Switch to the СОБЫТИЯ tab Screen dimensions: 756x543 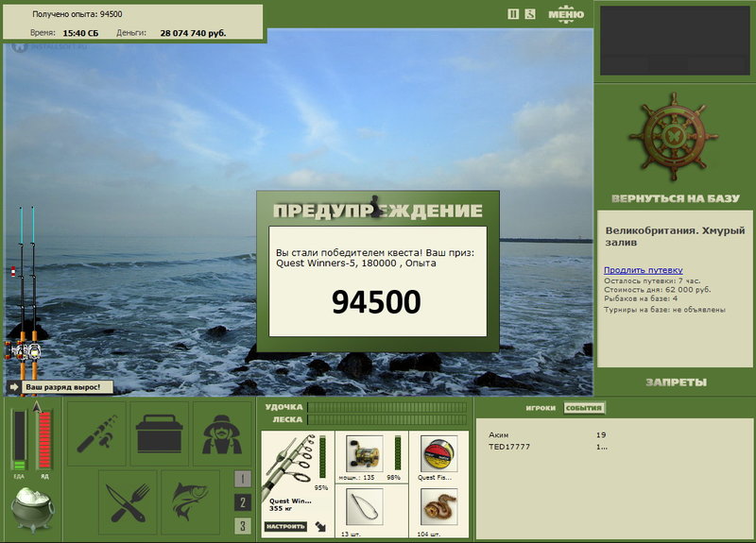tap(584, 408)
